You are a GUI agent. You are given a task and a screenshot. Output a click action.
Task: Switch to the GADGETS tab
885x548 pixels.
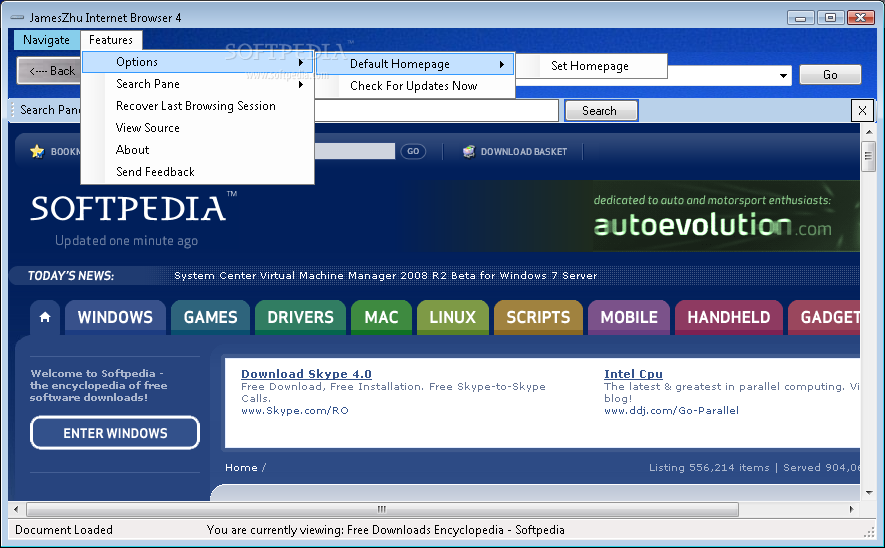point(825,317)
